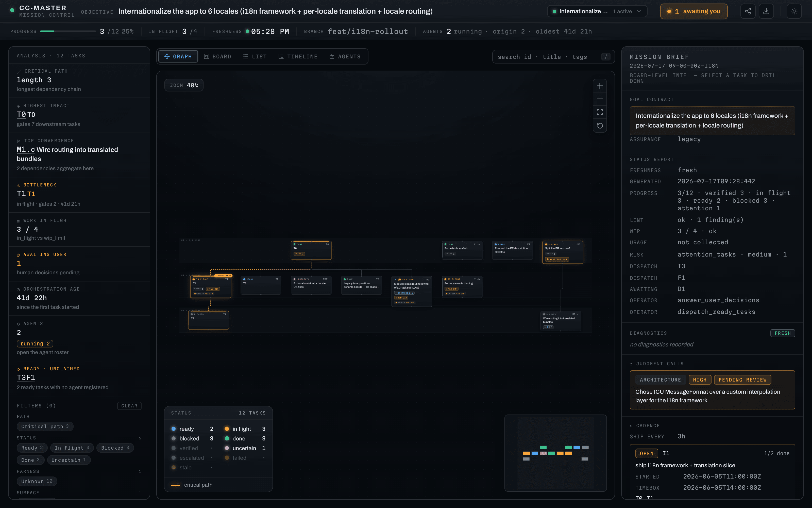Image resolution: width=812 pixels, height=508 pixels.
Task: Click the OPEN I1 cadence badge
Action: 646,453
